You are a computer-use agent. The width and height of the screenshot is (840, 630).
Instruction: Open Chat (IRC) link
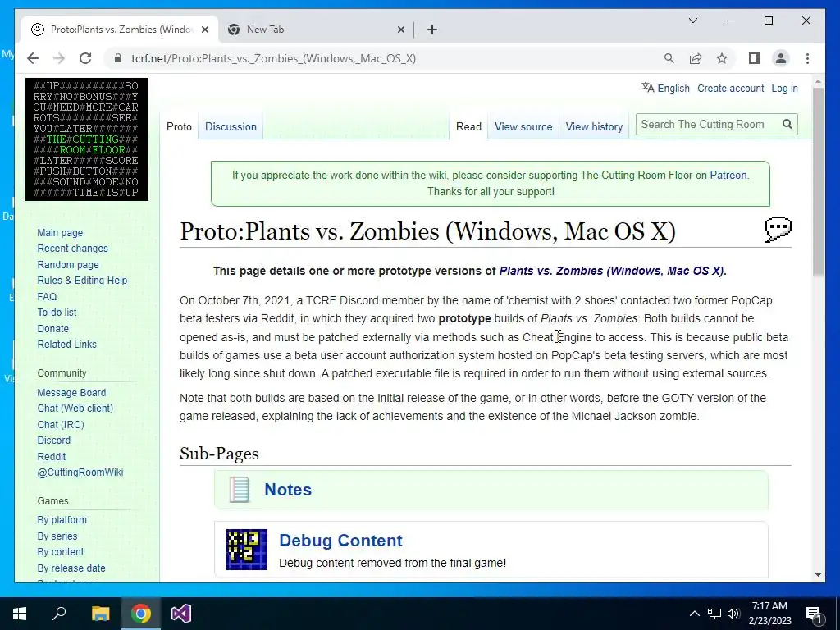click(x=61, y=424)
